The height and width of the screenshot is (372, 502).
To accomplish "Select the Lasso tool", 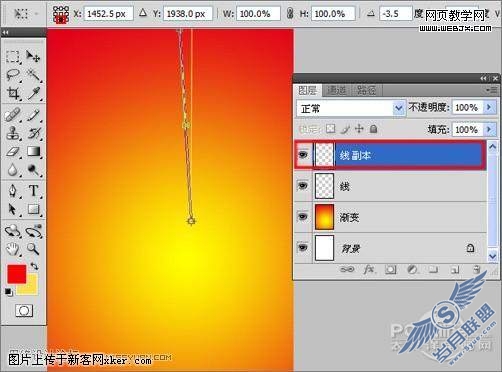I will (13, 75).
